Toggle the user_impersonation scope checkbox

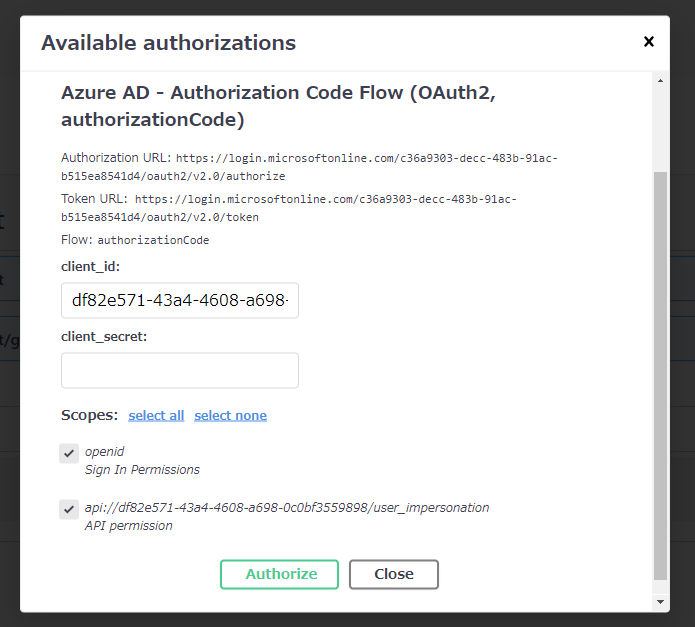(69, 509)
